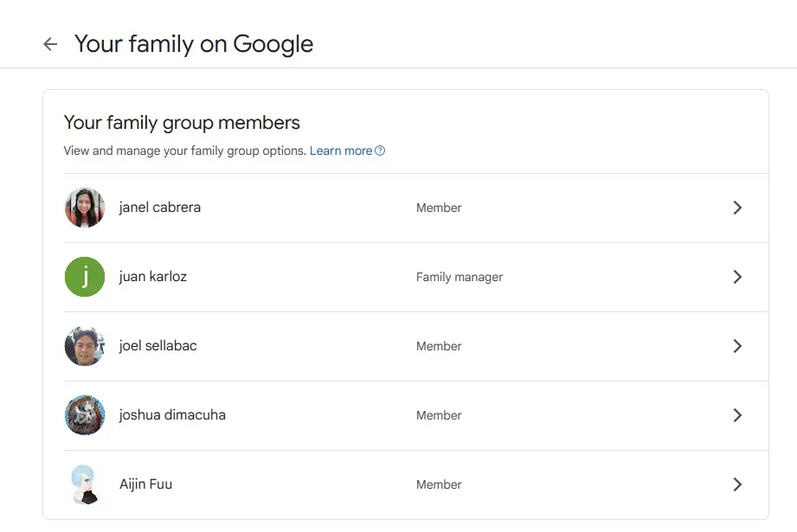Open janel cabrera's member name
The width and height of the screenshot is (797, 532).
coord(160,208)
